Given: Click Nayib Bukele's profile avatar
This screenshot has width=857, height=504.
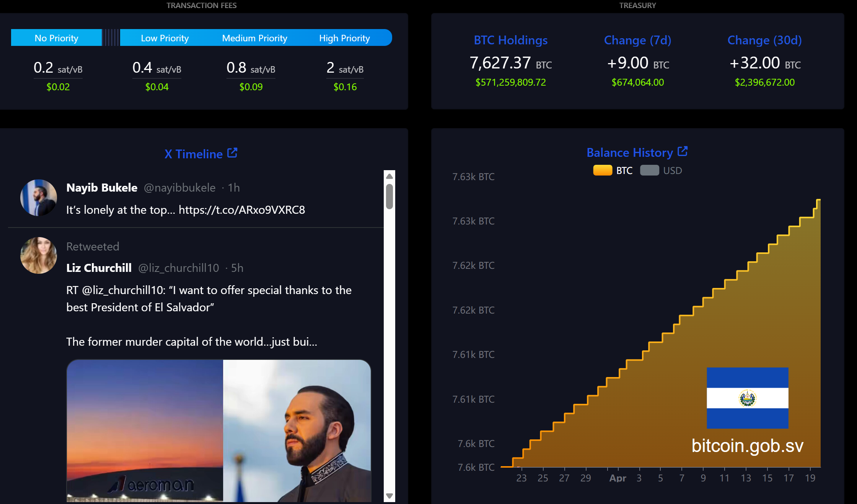Looking at the screenshot, I should point(38,198).
